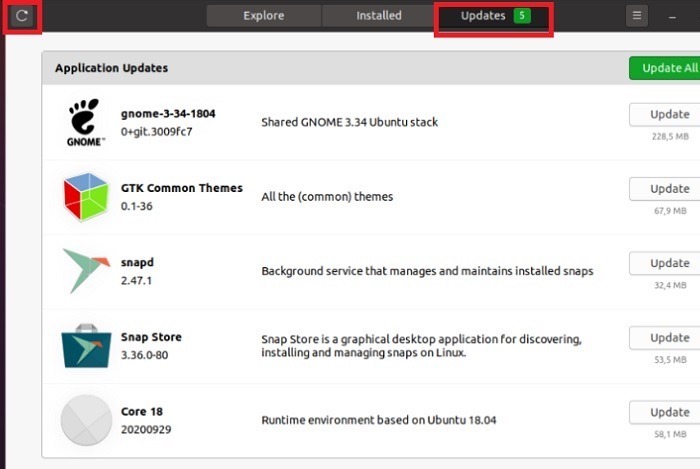The height and width of the screenshot is (469, 700).
Task: Click the 53,5 MB size label
Action: pos(670,360)
